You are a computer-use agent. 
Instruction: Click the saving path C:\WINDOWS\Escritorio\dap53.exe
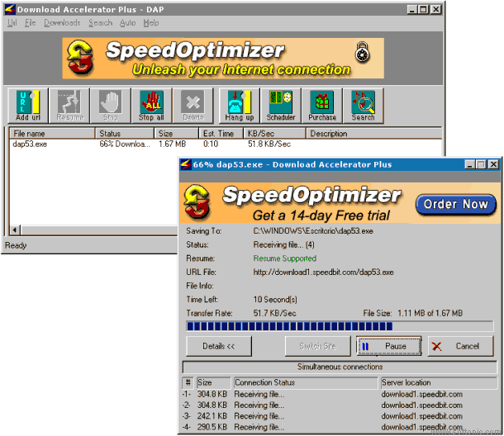(313, 231)
